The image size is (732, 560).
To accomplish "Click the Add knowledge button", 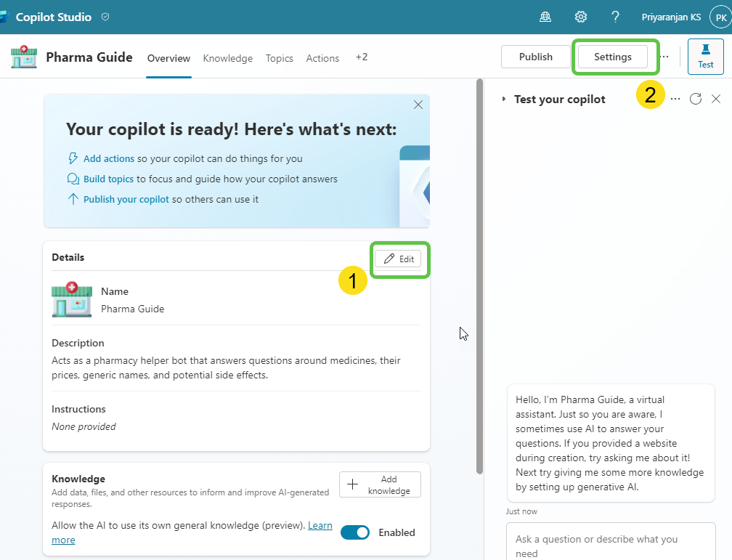I will 380,484.
